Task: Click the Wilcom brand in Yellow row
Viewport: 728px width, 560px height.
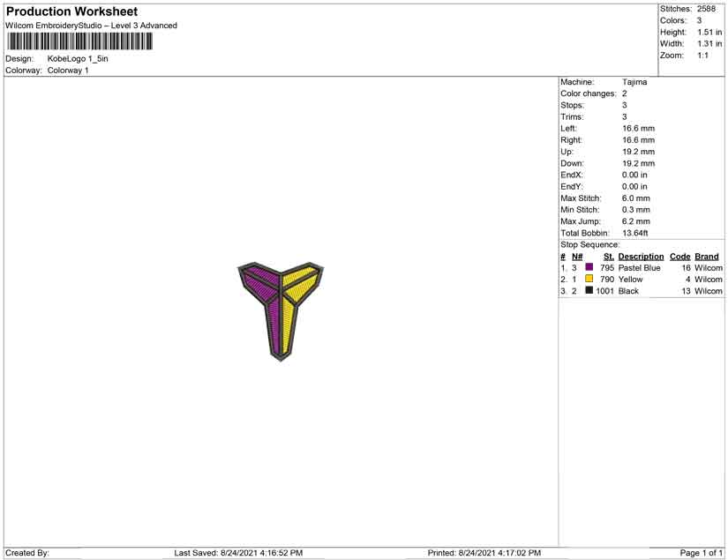Action: (x=709, y=280)
